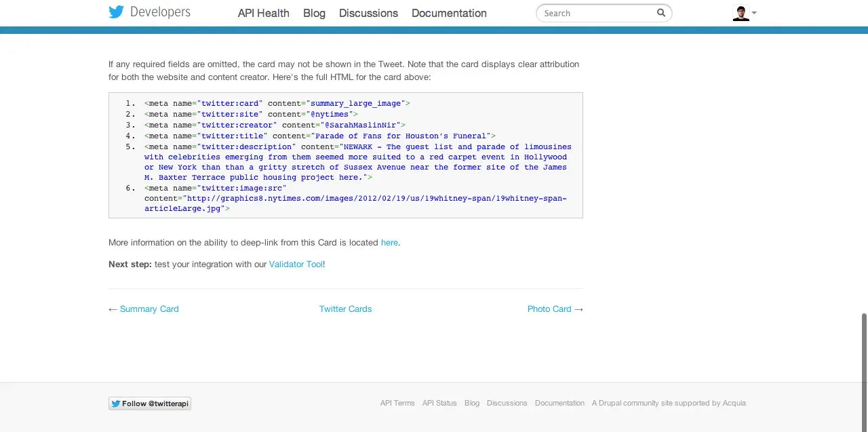Open the Validator Tool link

296,264
